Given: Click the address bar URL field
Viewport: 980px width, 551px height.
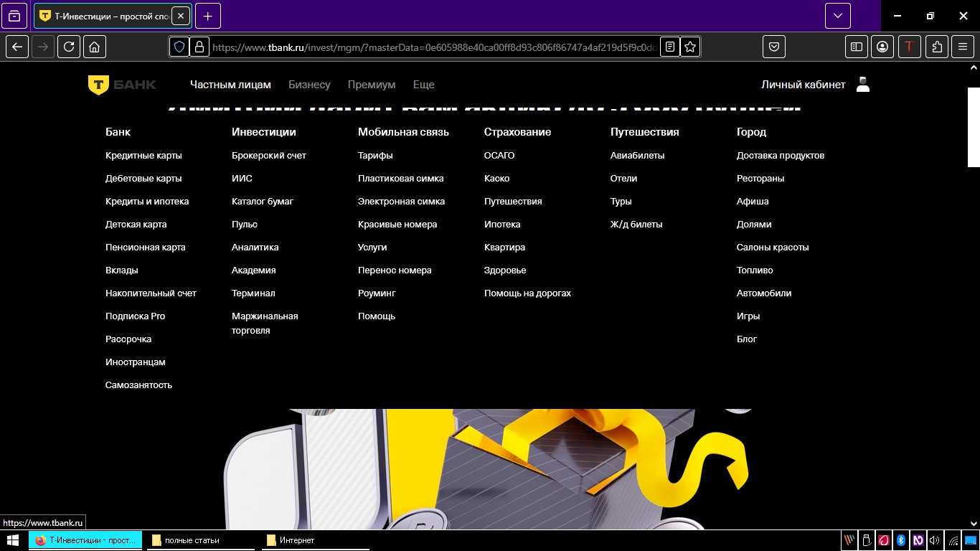Looking at the screenshot, I should [434, 47].
